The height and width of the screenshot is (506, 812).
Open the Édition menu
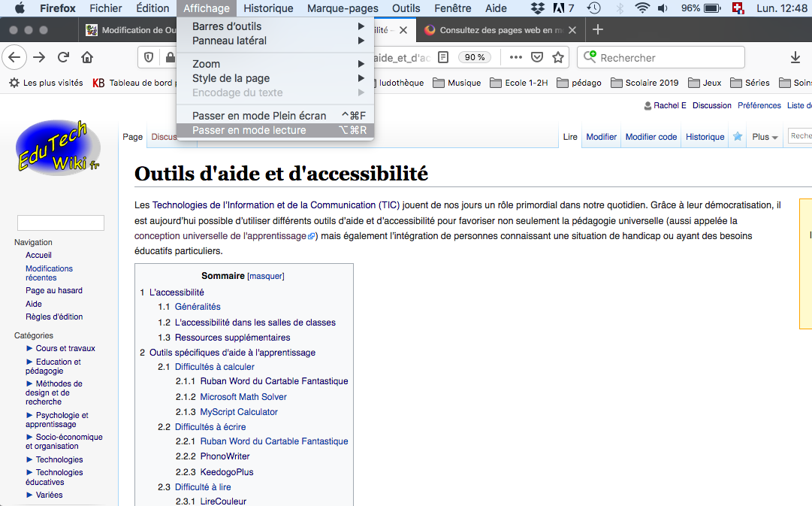click(152, 8)
